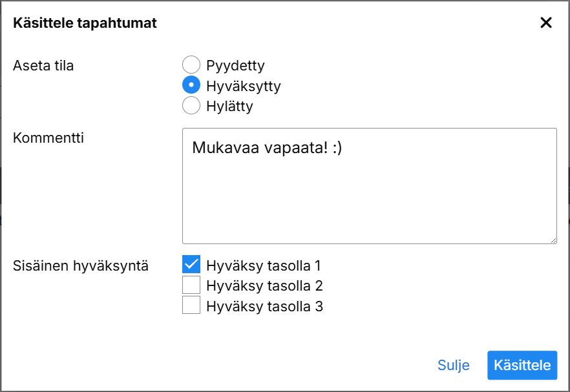
Task: Click the comment box resize handle
Action: pos(553,240)
